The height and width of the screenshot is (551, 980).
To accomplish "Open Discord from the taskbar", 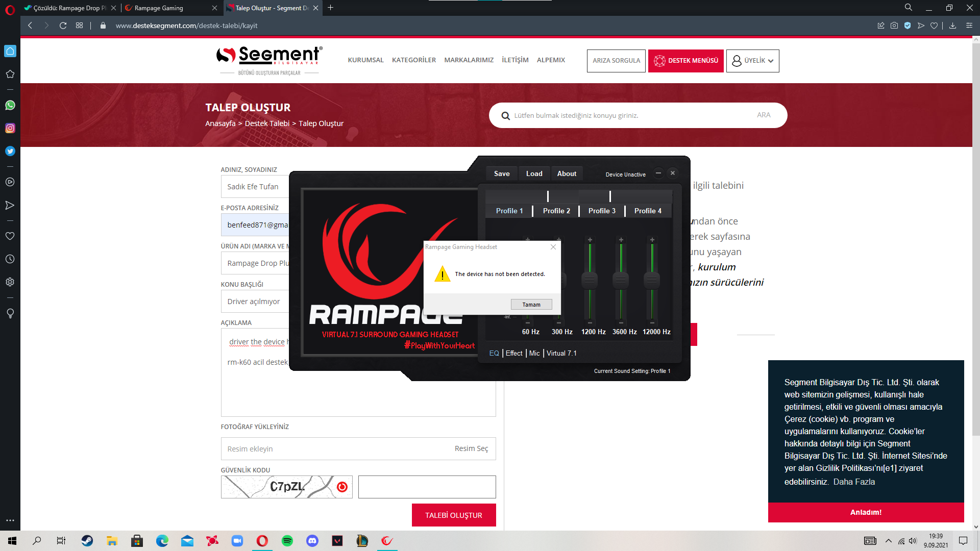I will (312, 541).
